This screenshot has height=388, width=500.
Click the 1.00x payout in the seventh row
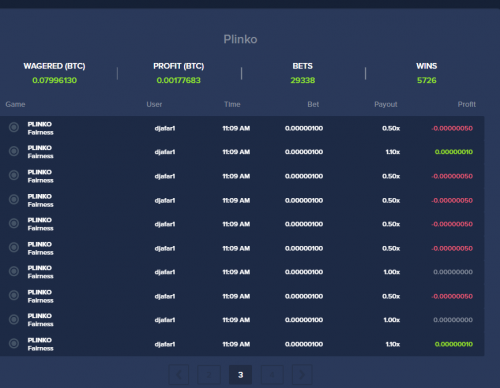pos(392,272)
